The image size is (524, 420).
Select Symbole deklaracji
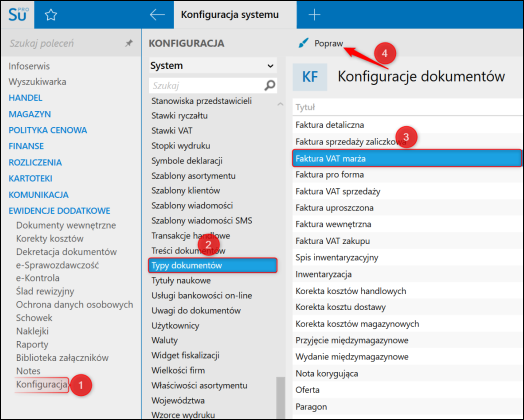[187, 161]
